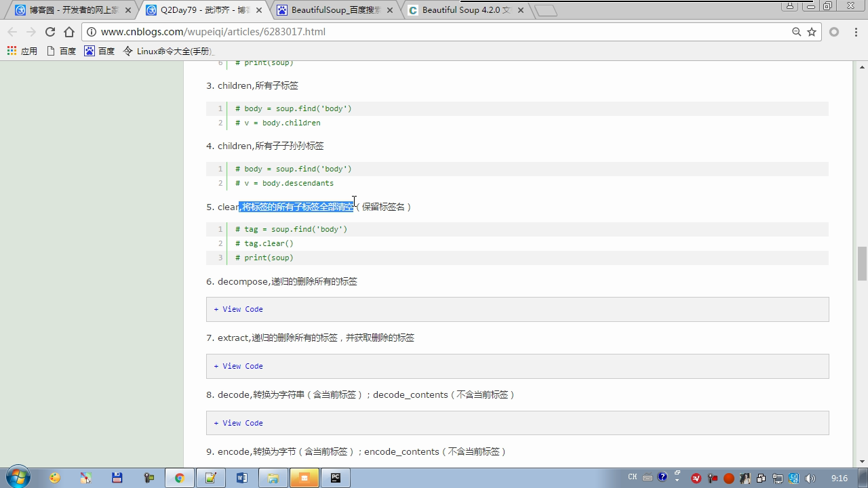Image resolution: width=868 pixels, height=488 pixels.
Task: Click the zoom magnifier icon in address bar
Action: pos(797,32)
